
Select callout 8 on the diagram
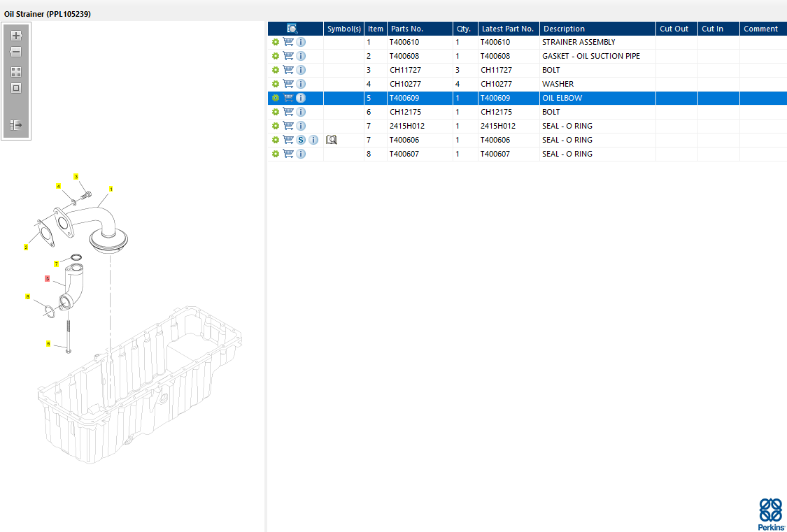[27, 296]
